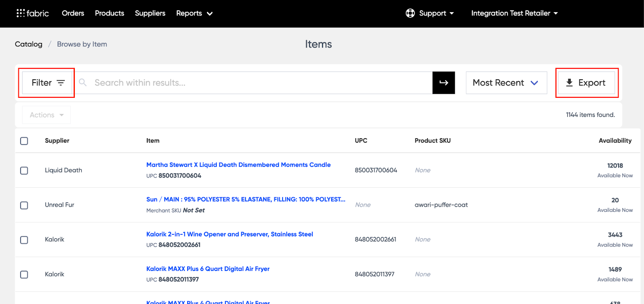This screenshot has height=304, width=644.
Task: Select checkbox for Kalorik Wine Opener row
Action: pyautogui.click(x=24, y=240)
